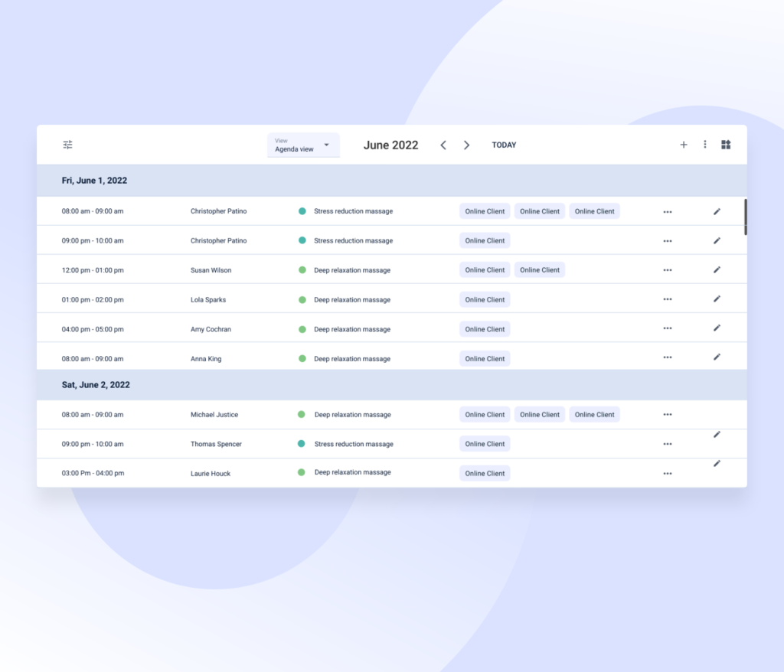Image resolution: width=784 pixels, height=672 pixels.
Task: Select the second Online Client tag for Michael Justice
Action: coord(540,415)
